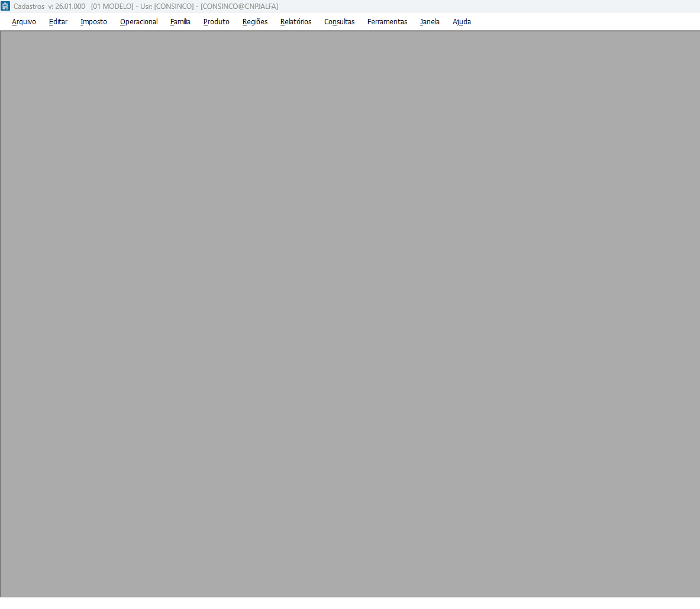Click the Cadastros application icon in title bar
This screenshot has width=700, height=609.
pos(5,7)
